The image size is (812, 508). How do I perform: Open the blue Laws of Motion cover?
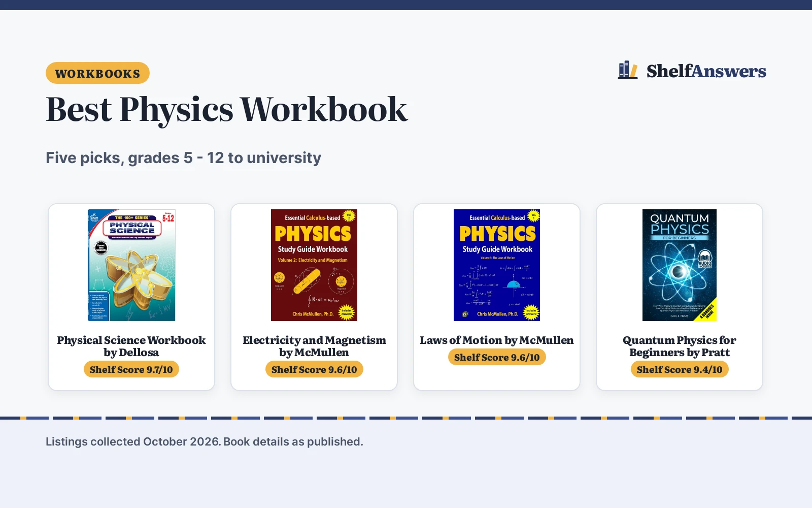[x=497, y=265]
